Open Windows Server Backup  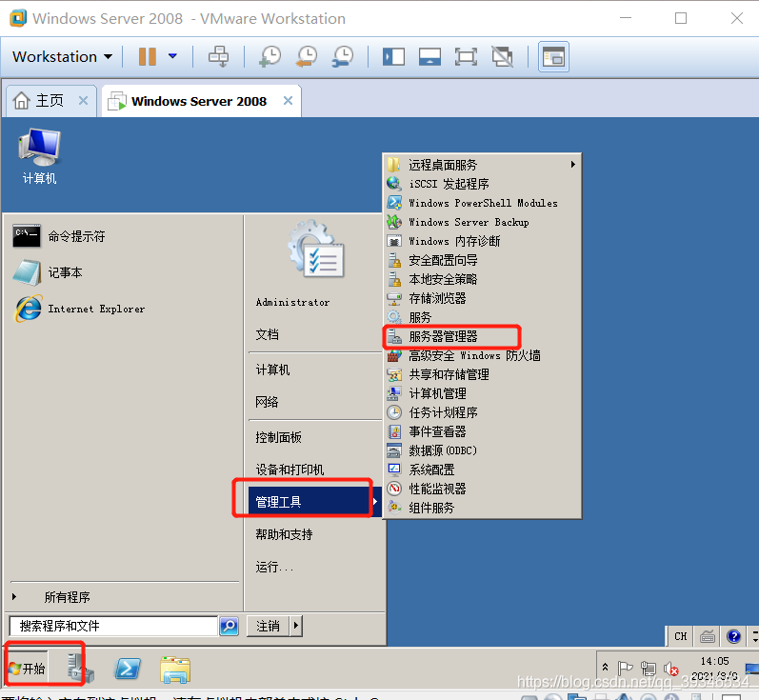(x=482, y=222)
